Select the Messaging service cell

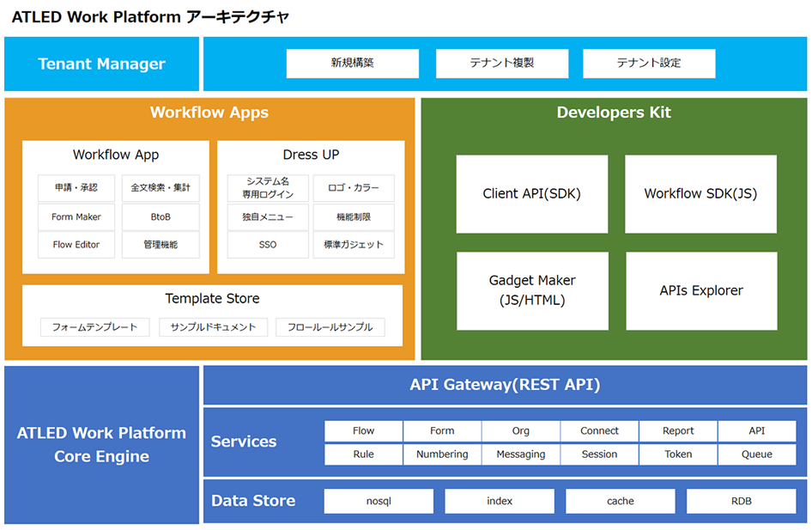(x=520, y=454)
